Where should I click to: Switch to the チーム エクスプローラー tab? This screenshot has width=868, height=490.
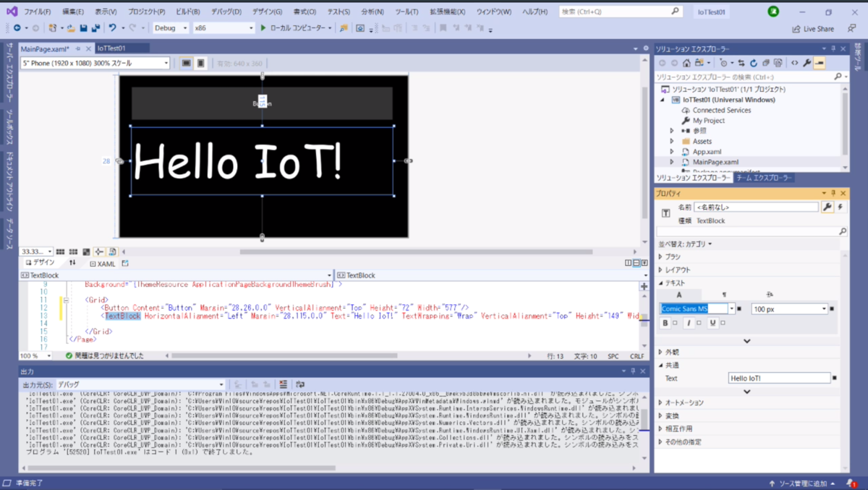coord(765,178)
